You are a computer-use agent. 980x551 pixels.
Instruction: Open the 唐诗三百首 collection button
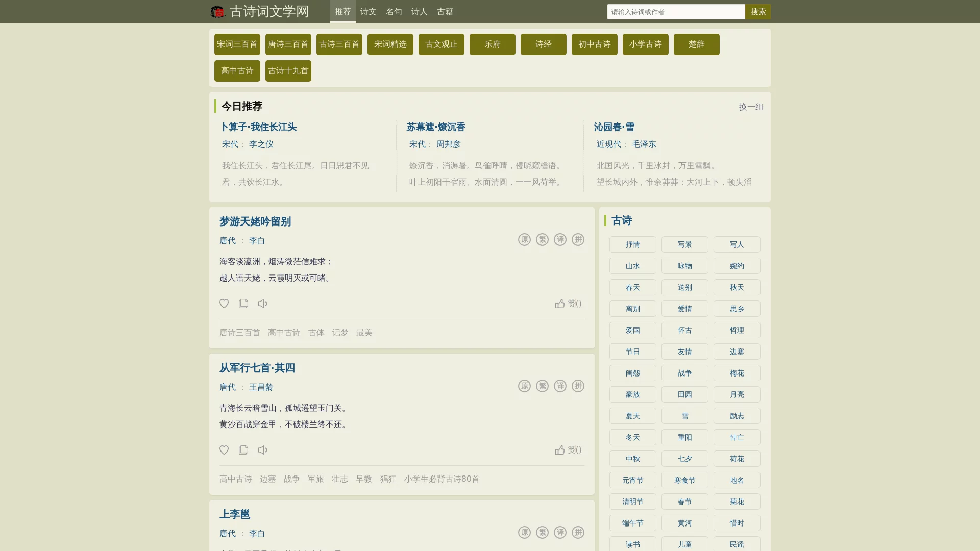point(288,44)
